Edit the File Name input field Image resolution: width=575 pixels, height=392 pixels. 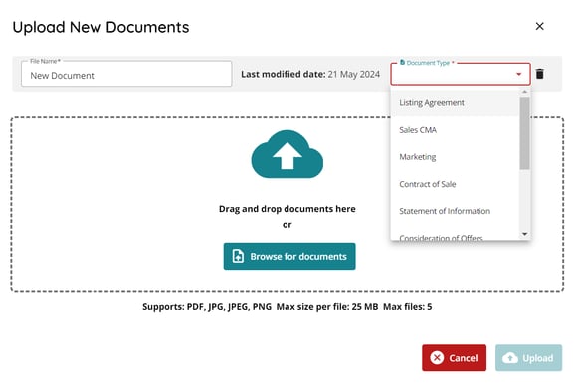click(126, 74)
